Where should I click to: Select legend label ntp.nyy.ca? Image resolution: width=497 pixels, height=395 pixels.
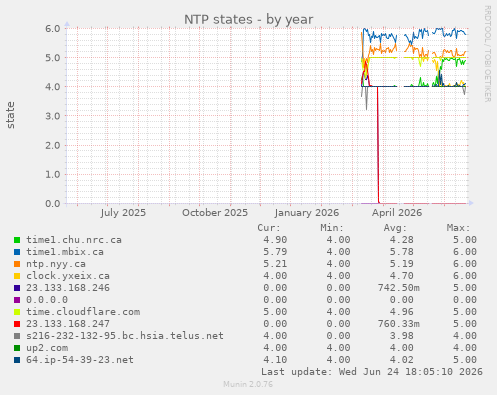pyautogui.click(x=56, y=264)
